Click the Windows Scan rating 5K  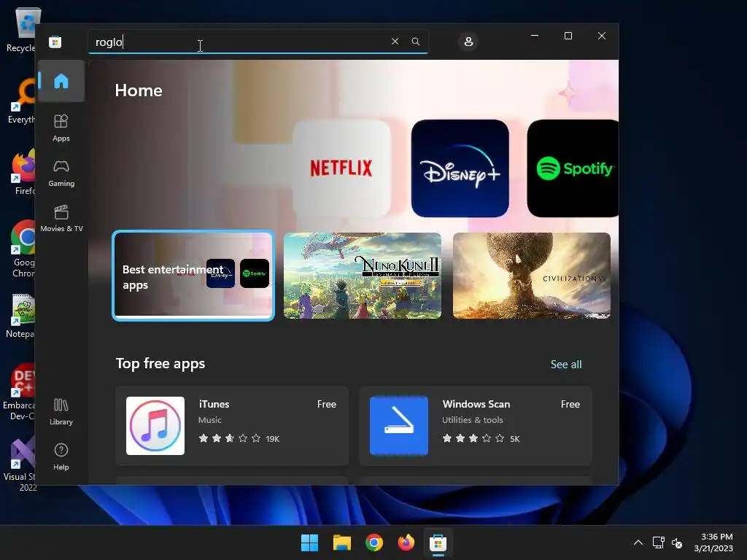(x=481, y=438)
